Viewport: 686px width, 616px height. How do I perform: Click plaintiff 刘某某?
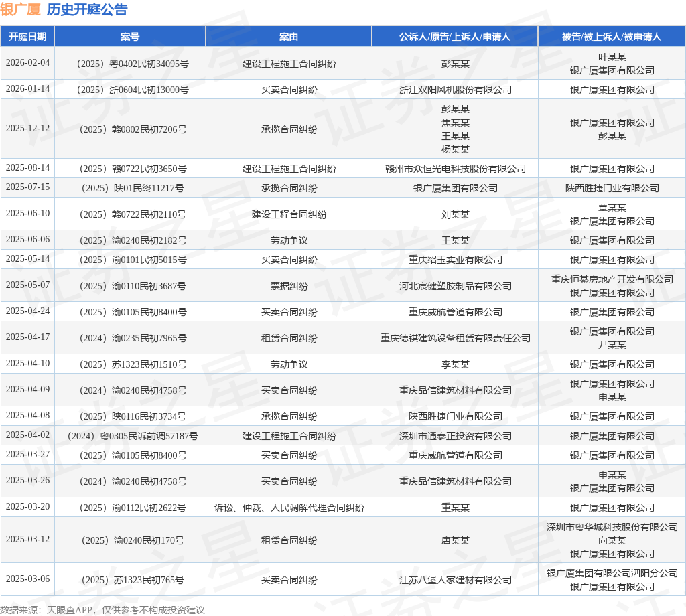point(455,215)
